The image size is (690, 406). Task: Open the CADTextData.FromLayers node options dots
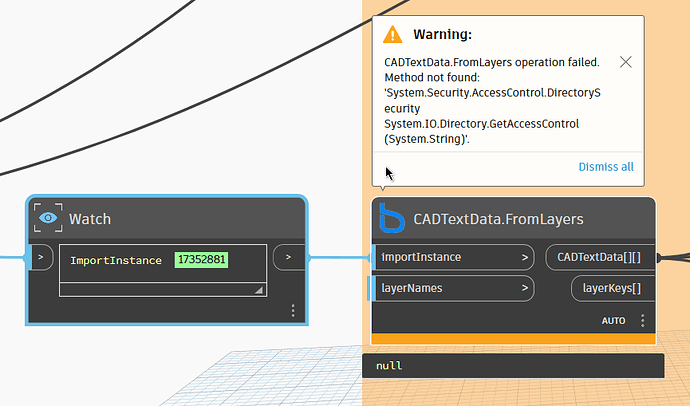coord(642,321)
